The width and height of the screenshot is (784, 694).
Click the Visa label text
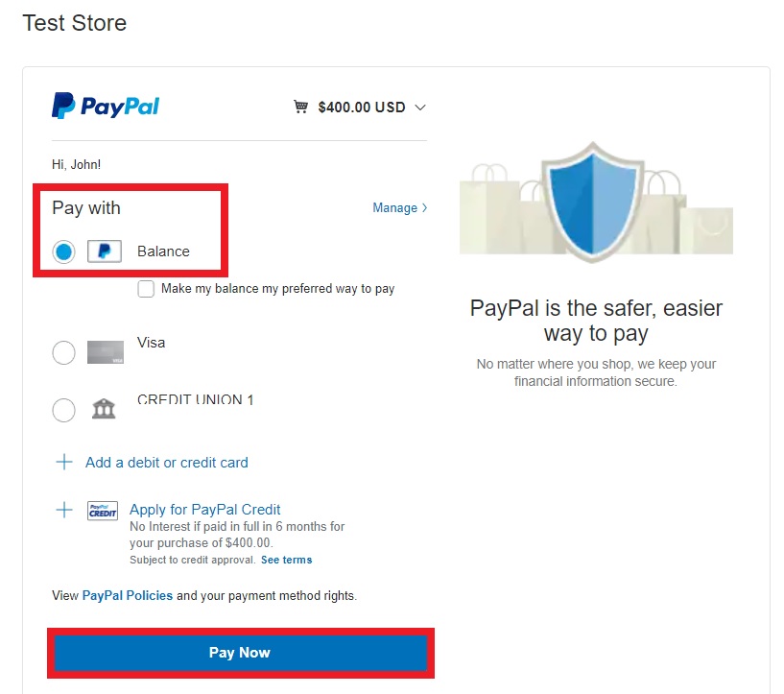point(151,343)
